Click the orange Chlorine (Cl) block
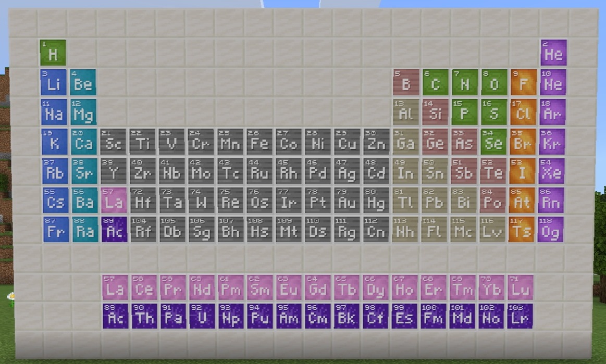Image resolution: width=606 pixels, height=364 pixels. pyautogui.click(x=523, y=112)
